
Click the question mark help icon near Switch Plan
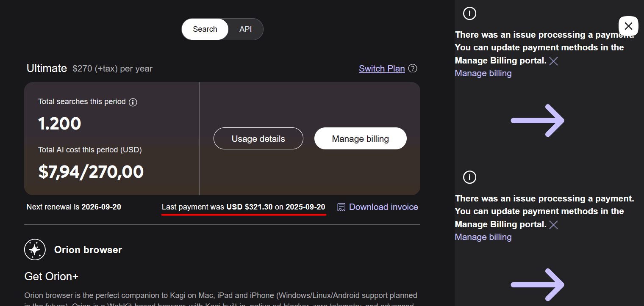pos(413,69)
